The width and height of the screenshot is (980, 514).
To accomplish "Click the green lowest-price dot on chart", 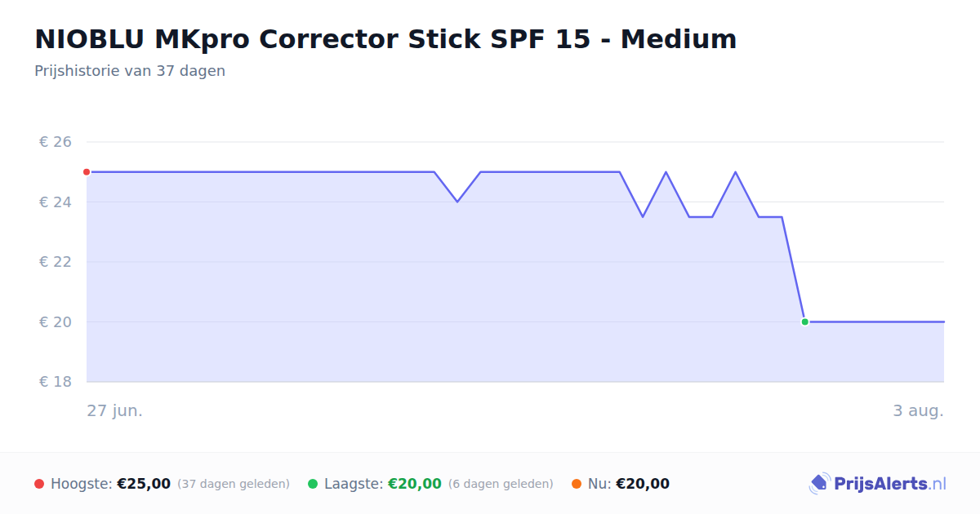I will 805,322.
